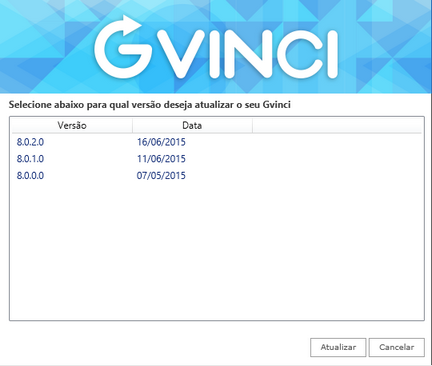
Task: Click the date 07/05/2015
Action: coord(161,176)
